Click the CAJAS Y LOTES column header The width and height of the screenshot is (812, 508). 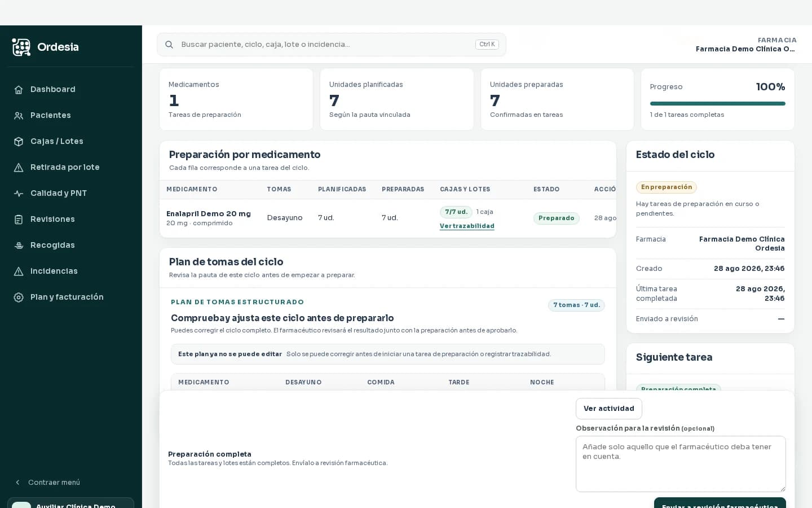465,190
